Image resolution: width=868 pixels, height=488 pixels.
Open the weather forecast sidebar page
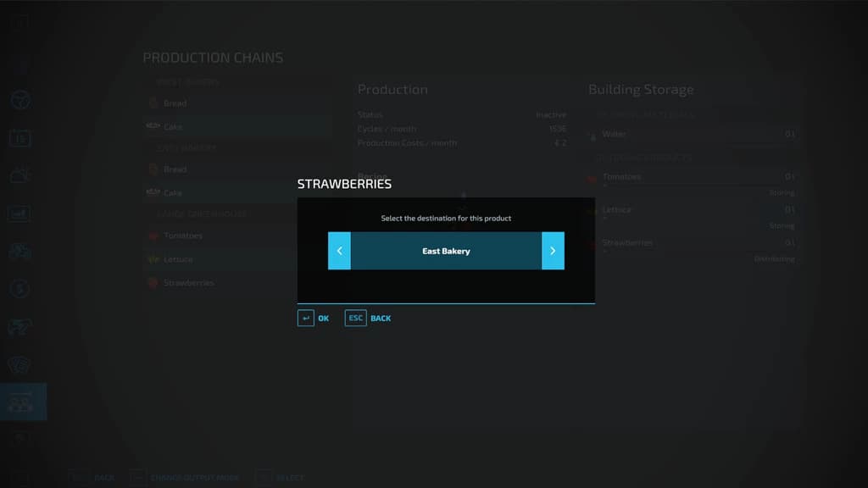(20, 176)
